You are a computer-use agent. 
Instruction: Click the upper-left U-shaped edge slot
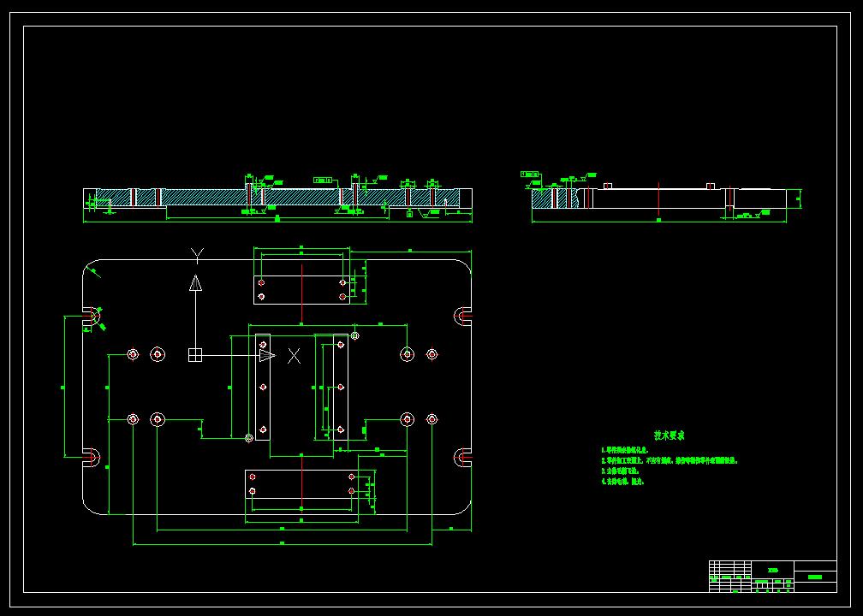click(x=92, y=317)
